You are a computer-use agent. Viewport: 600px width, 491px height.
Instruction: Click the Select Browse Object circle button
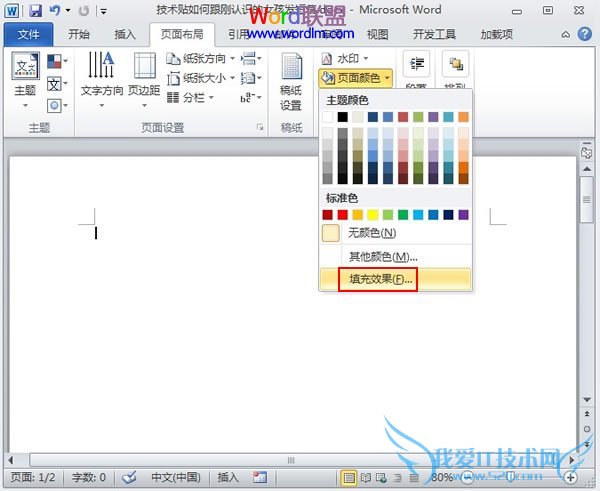587,429
